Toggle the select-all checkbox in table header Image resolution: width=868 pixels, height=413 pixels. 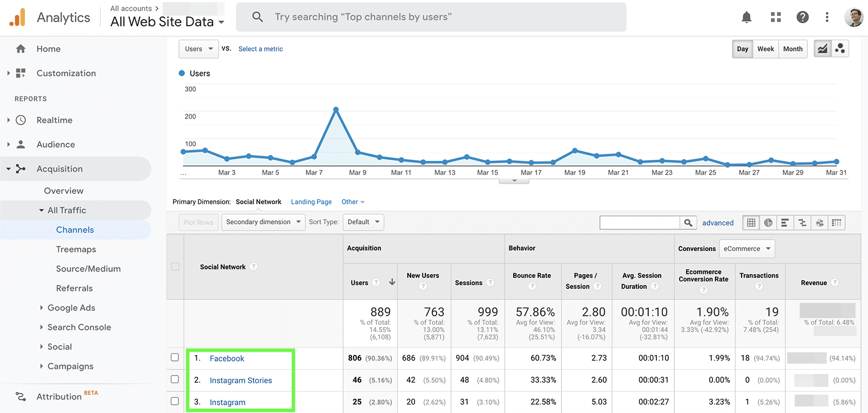click(x=175, y=267)
